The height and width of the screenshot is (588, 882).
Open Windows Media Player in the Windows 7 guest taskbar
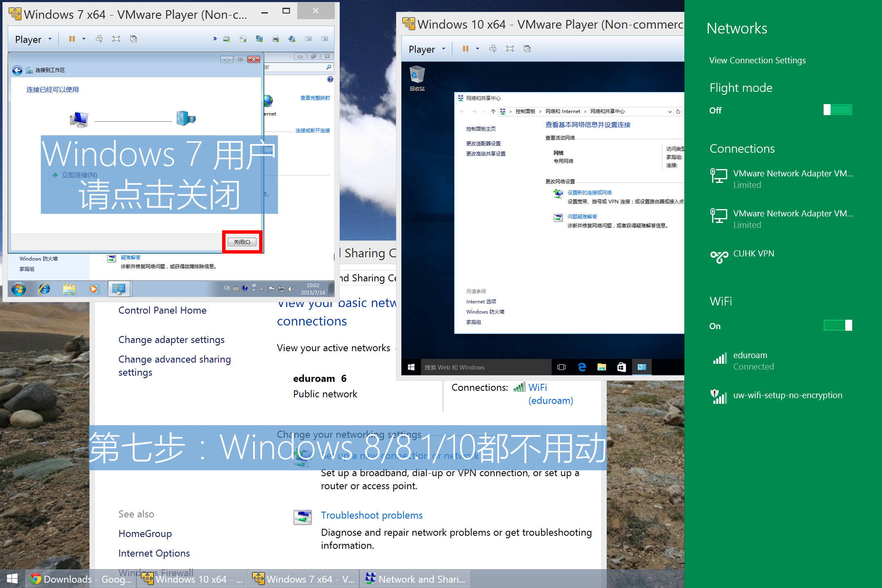pyautogui.click(x=94, y=289)
